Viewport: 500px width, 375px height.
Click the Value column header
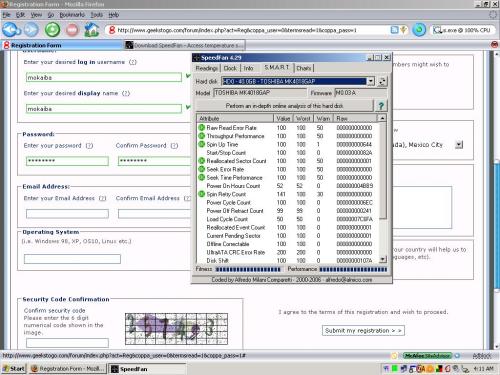[283, 118]
